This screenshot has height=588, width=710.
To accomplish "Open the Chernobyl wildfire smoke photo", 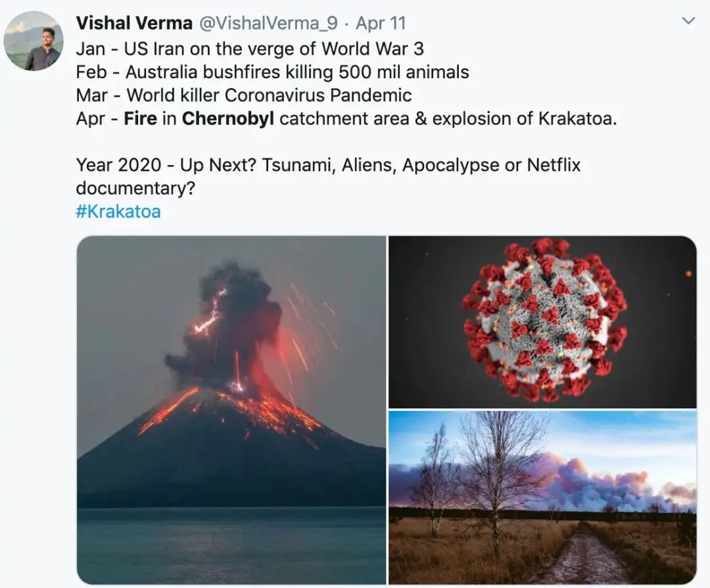I will point(542,497).
